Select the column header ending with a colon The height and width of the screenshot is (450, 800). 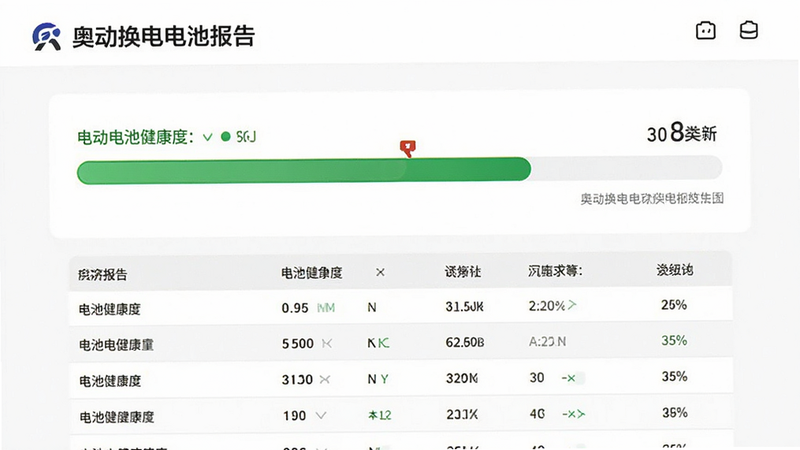[x=555, y=271]
